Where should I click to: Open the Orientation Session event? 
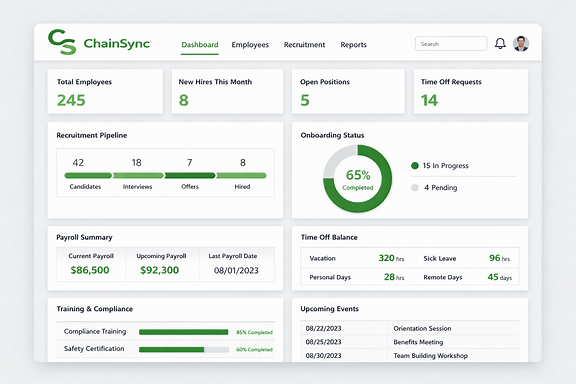point(422,329)
